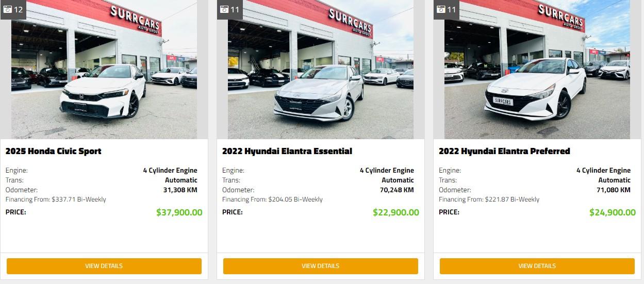Click the 70,248 KM odometer value

tap(397, 190)
